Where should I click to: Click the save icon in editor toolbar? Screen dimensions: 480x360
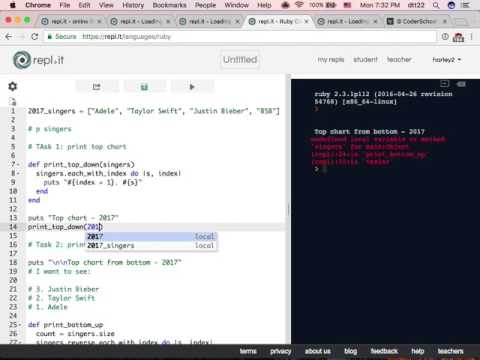pyautogui.click(x=144, y=87)
